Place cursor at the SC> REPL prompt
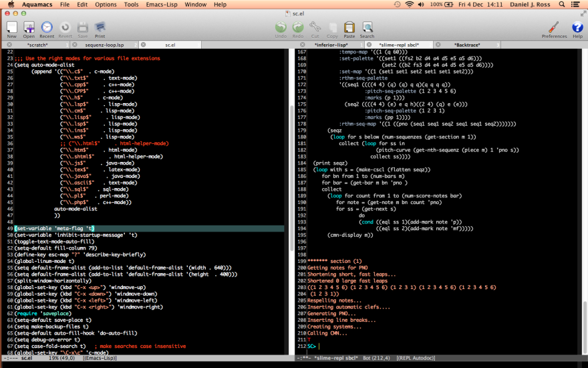 tap(319, 346)
